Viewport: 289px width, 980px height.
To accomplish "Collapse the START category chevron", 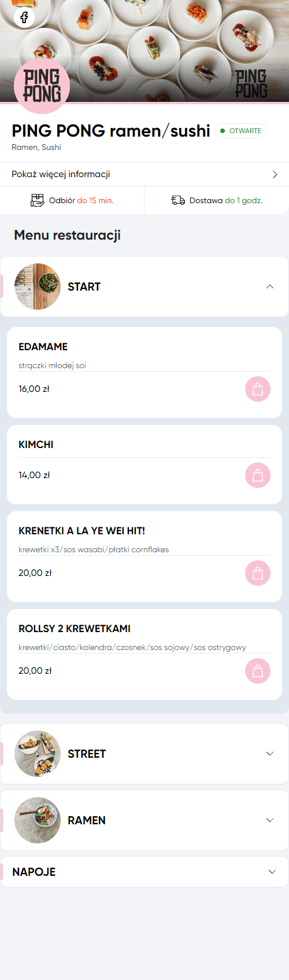I will click(x=270, y=287).
